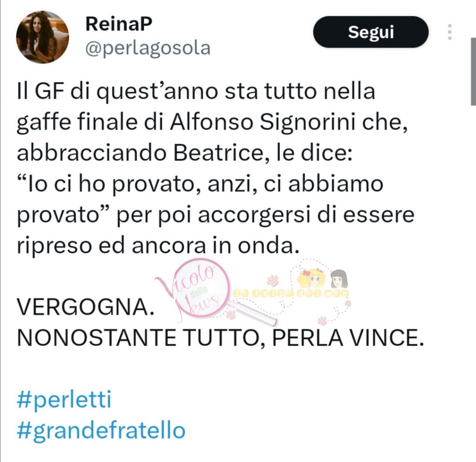The height and width of the screenshot is (462, 476).
Task: Click the 'NONOSTANTE TUTTO, PERLA VINCE.' line
Action: [x=220, y=338]
